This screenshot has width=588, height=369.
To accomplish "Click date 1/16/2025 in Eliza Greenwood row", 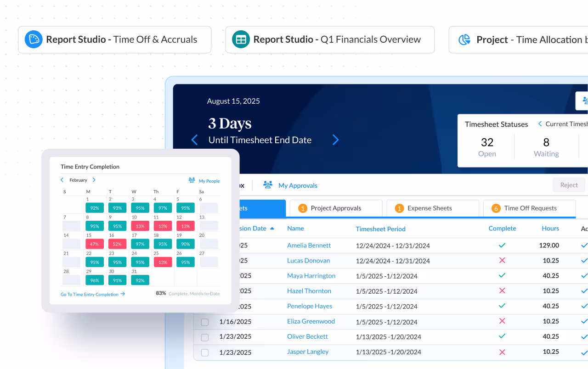I will click(235, 321).
